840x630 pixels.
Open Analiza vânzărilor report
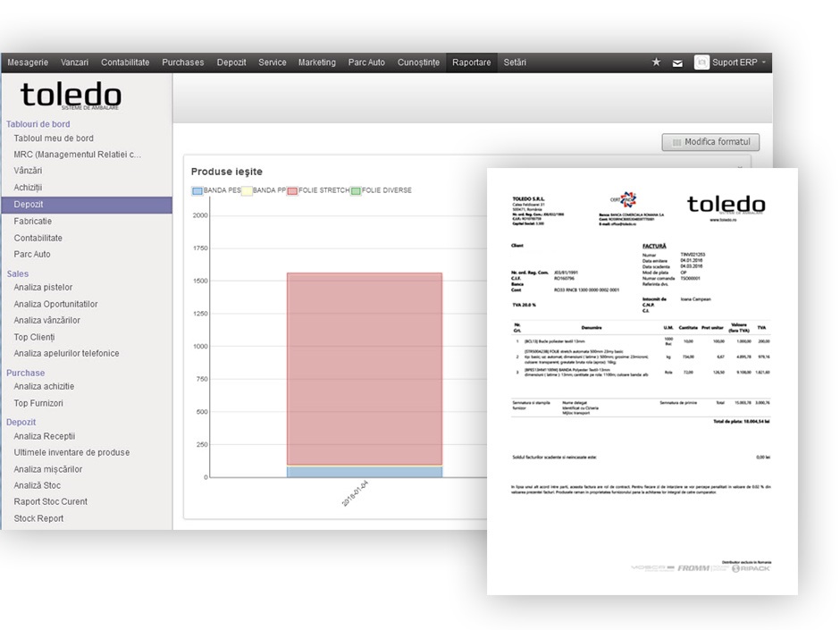(47, 320)
